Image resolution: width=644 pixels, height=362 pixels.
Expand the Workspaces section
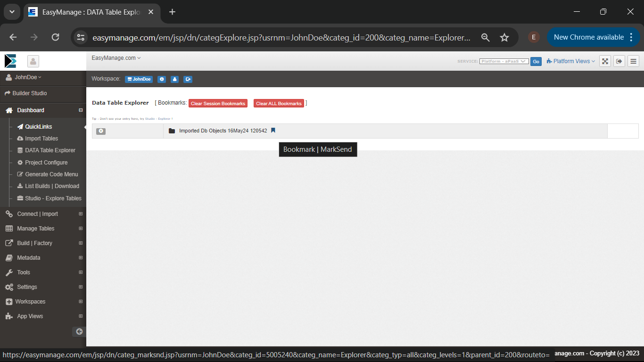[81, 302]
